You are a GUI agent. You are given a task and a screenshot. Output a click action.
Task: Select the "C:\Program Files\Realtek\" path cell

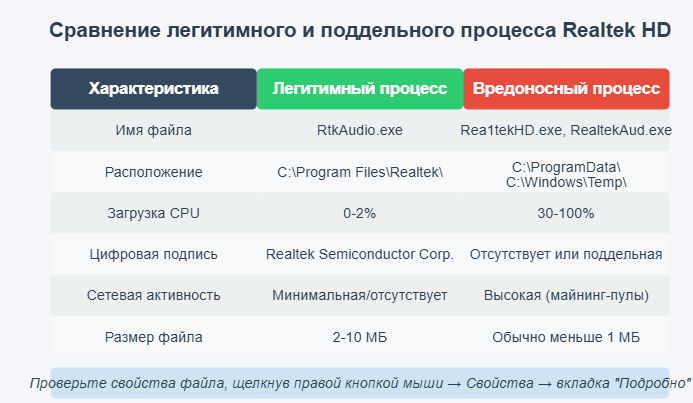[x=360, y=172]
